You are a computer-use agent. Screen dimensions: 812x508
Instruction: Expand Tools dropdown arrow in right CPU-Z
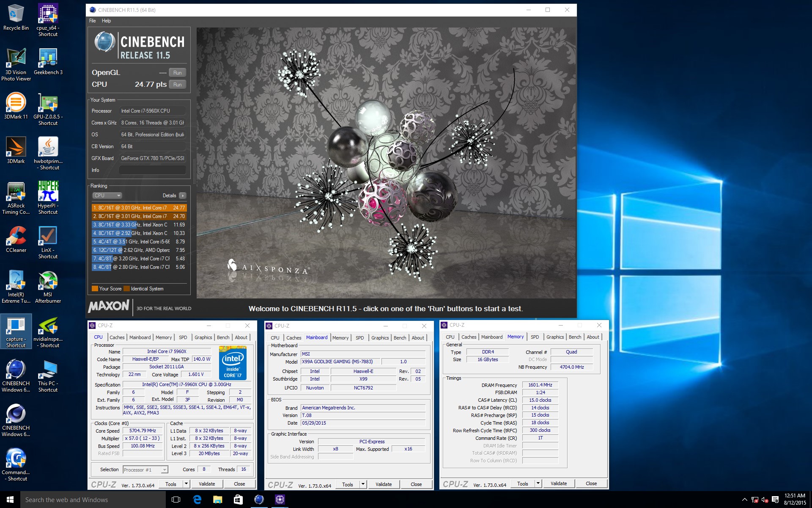point(538,483)
